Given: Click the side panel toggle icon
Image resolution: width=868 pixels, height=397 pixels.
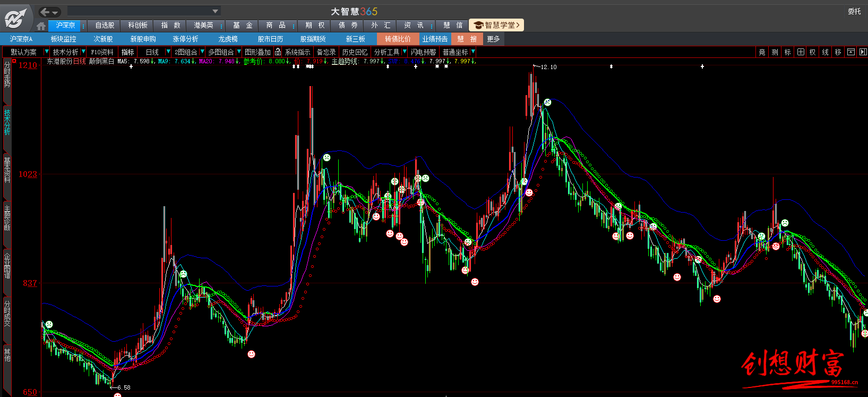Looking at the screenshot, I should (863, 52).
